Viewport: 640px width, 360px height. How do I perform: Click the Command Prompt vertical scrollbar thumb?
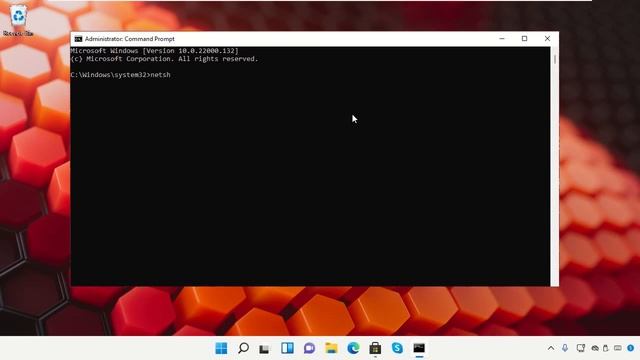555,59
